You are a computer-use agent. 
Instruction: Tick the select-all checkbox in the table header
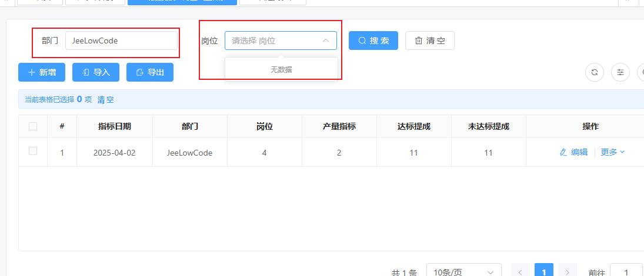click(33, 126)
